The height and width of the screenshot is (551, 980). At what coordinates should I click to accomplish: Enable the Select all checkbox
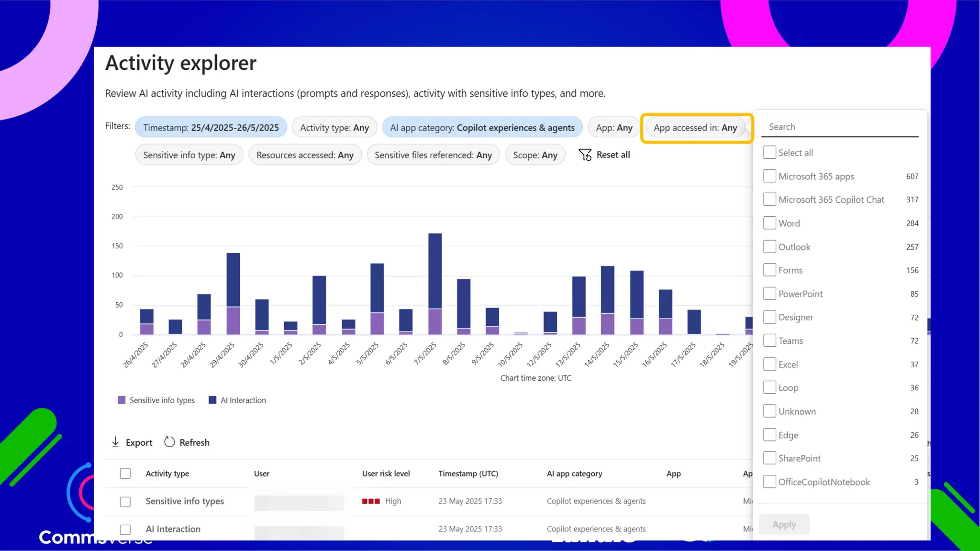[769, 153]
